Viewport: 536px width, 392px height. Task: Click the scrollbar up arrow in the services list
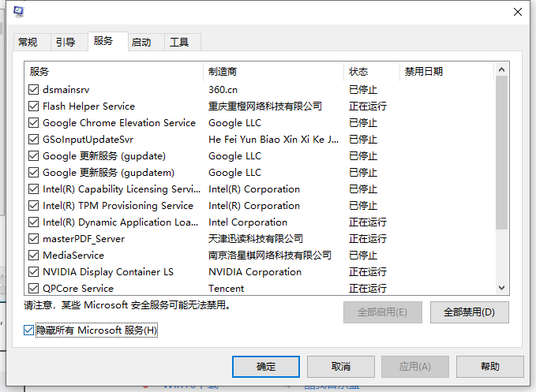pos(501,69)
